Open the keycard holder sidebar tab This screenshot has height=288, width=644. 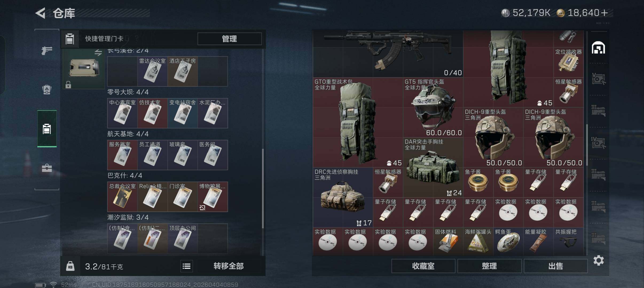47,129
